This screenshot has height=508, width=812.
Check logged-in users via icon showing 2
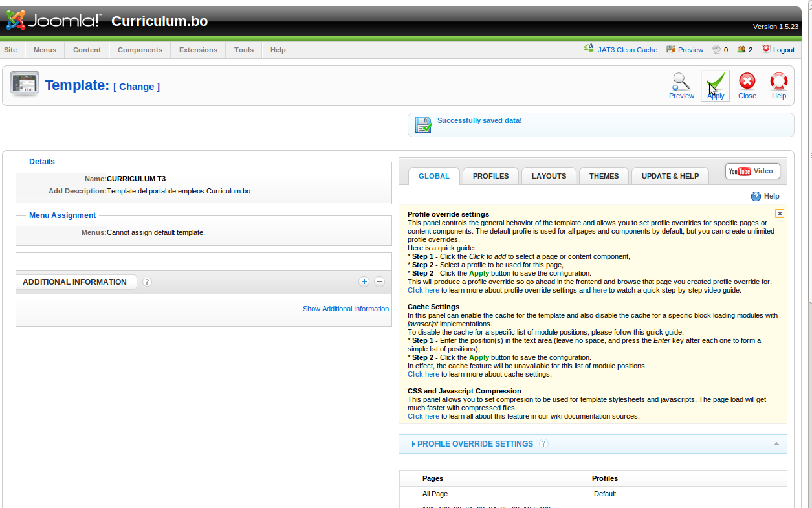(x=743, y=49)
